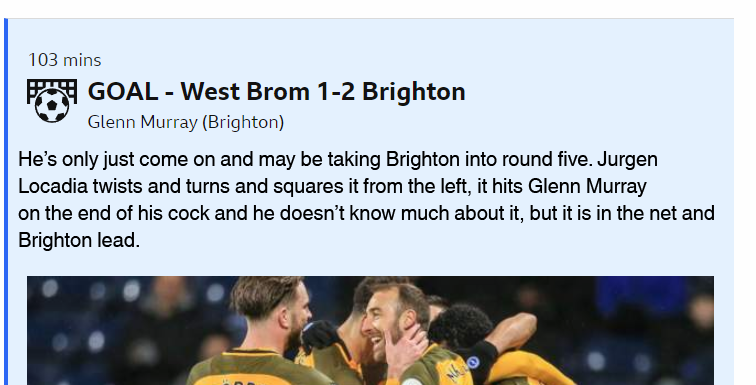Click the name "Jurgen" in the first line
This screenshot has width=756, height=385.
click(627, 160)
